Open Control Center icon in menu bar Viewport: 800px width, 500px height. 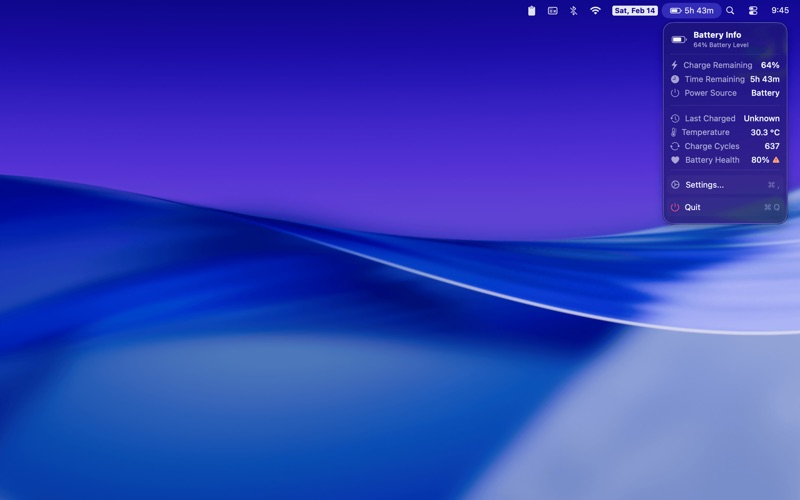[x=753, y=10]
